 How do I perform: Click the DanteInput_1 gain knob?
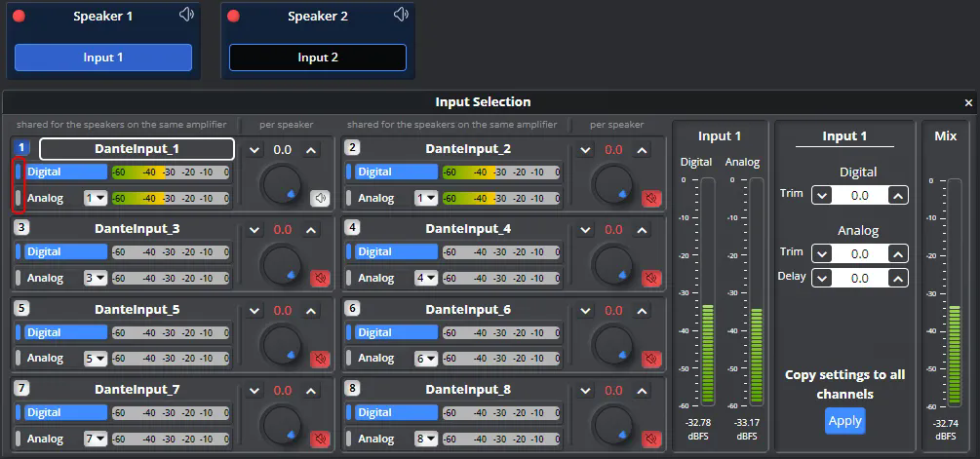tap(282, 185)
